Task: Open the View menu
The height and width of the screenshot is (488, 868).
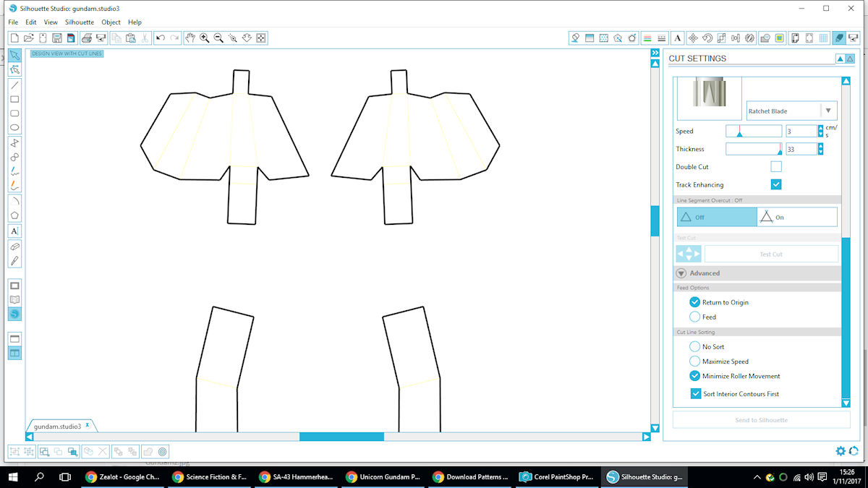Action: (51, 22)
